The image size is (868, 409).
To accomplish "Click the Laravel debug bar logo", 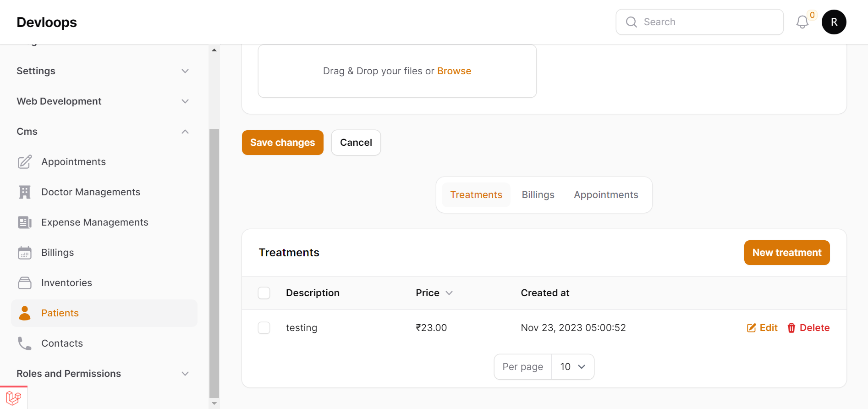I will 14,398.
